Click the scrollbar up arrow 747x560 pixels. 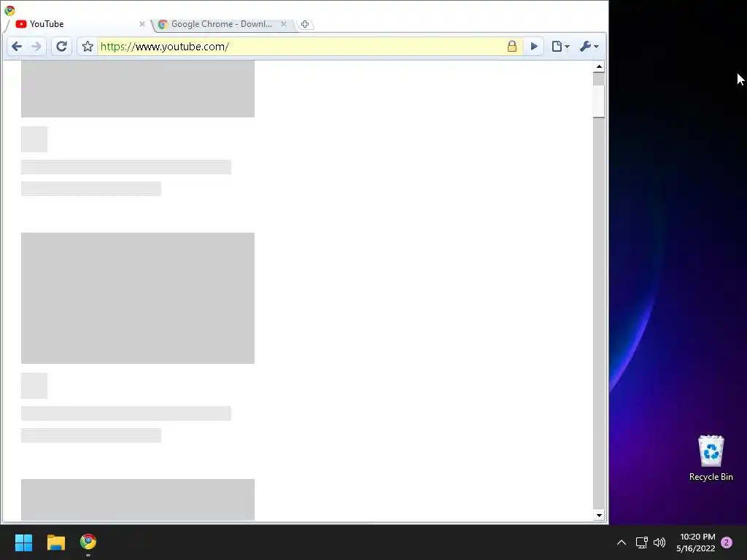tap(599, 66)
